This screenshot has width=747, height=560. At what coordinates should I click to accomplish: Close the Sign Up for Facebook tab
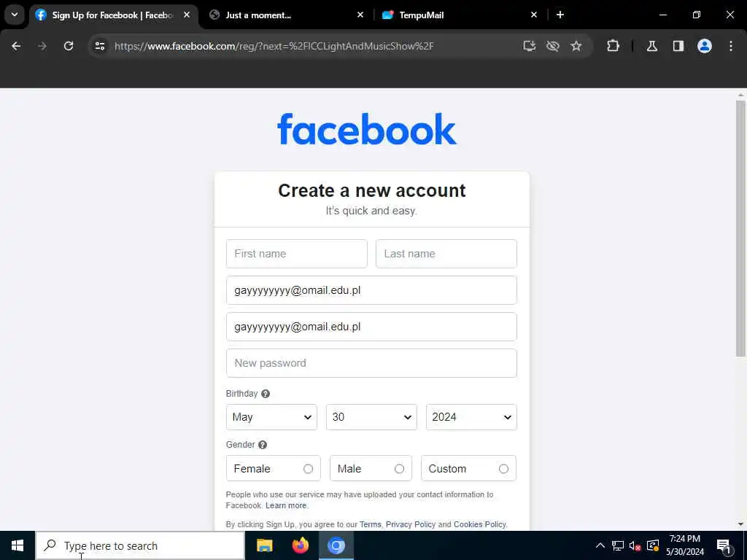click(x=187, y=15)
